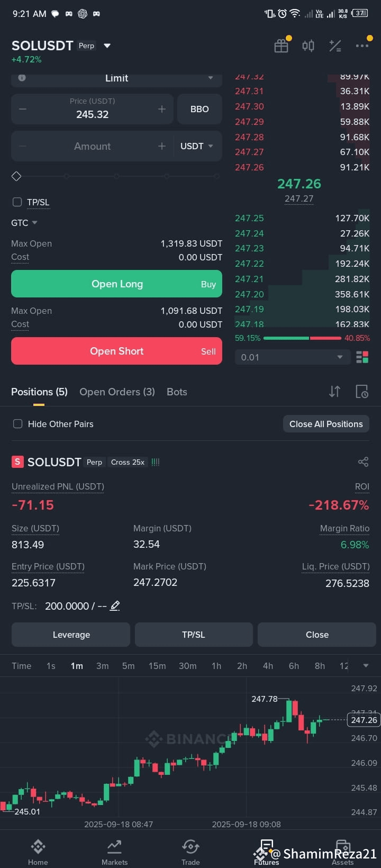
Task: Go to Home tab in bottom bar
Action: tap(38, 852)
